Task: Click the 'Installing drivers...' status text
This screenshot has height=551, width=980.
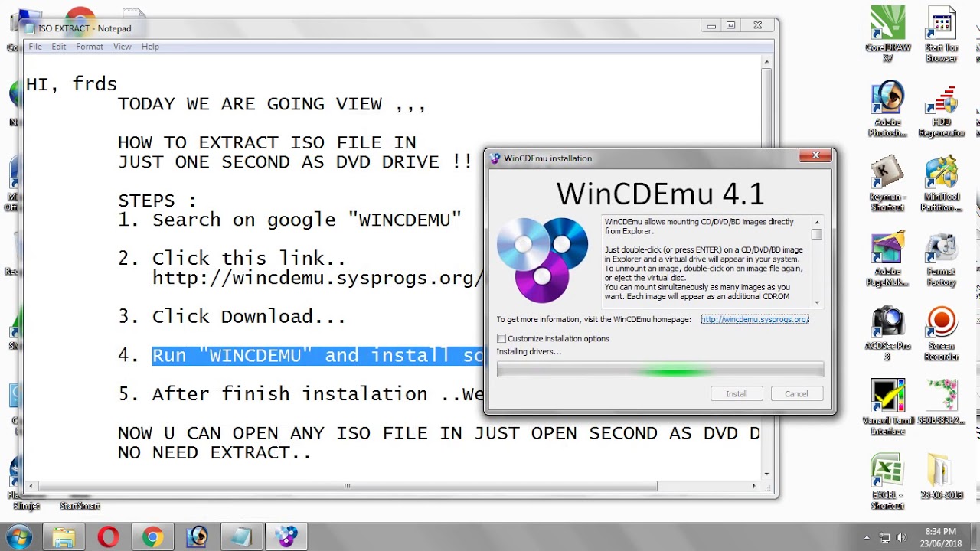Action: [x=528, y=351]
